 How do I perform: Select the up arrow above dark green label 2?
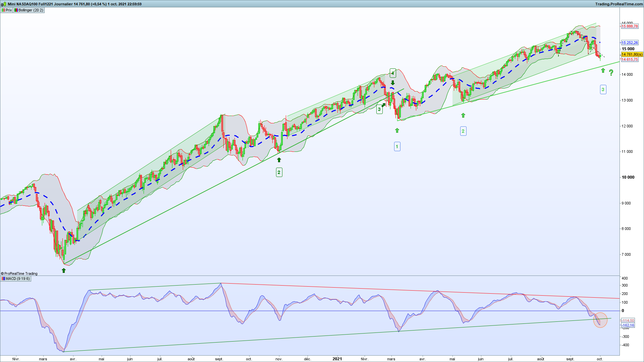pos(279,160)
